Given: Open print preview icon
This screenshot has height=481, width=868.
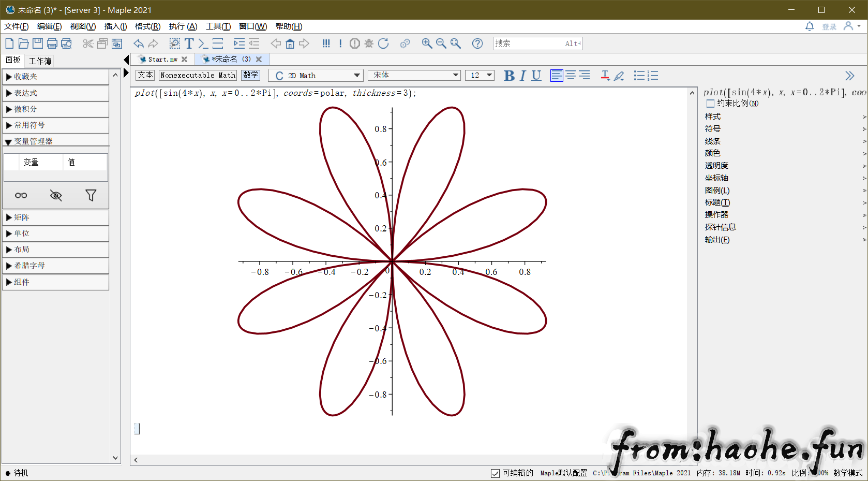Looking at the screenshot, I should click(66, 43).
